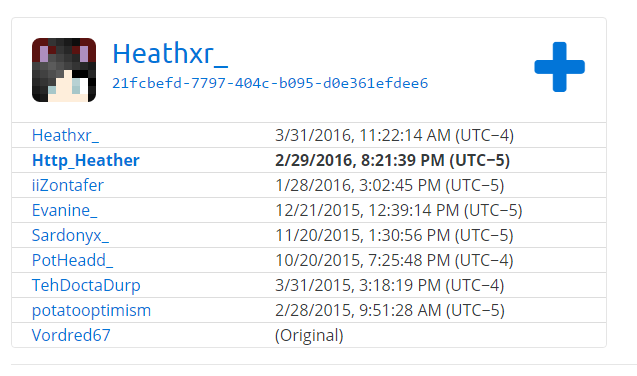Open the Sardonyx_ name link
The height and width of the screenshot is (376, 637).
pyautogui.click(x=70, y=236)
